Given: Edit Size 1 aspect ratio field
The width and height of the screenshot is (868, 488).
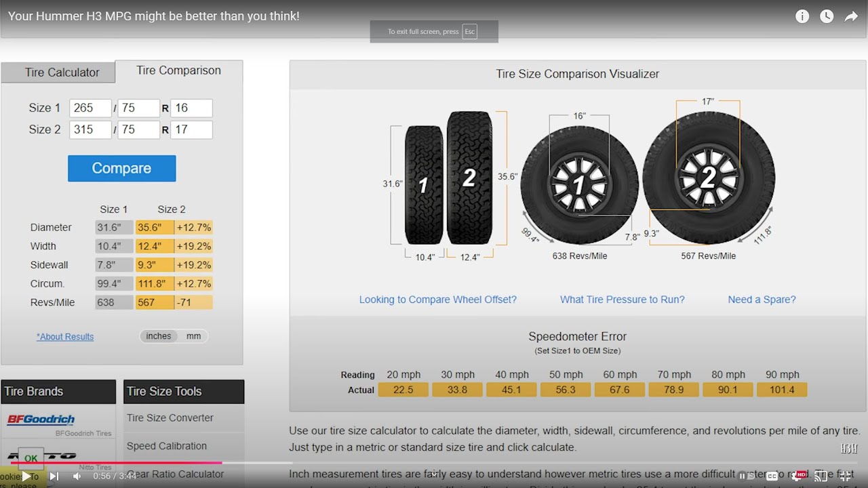Looking at the screenshot, I should click(138, 108).
